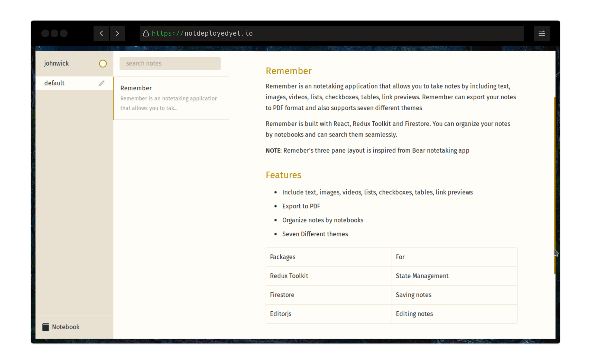Click the Notebook label in bottom sidebar
Viewport: 591px width, 364px height.
click(66, 327)
